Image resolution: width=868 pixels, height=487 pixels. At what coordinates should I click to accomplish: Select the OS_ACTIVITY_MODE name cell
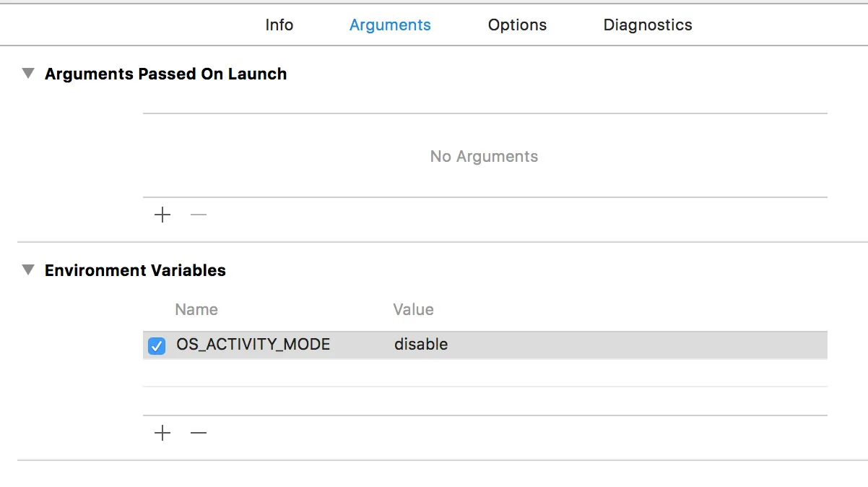pos(253,345)
